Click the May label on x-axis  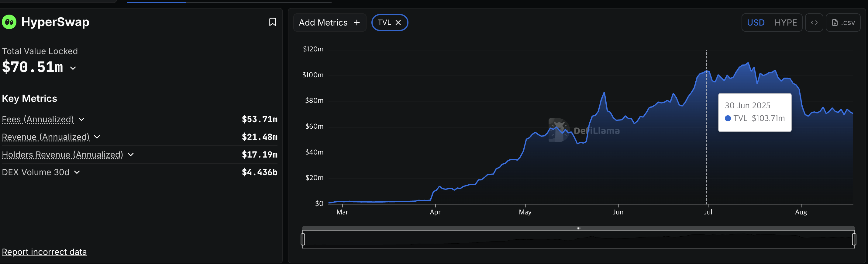(x=525, y=212)
